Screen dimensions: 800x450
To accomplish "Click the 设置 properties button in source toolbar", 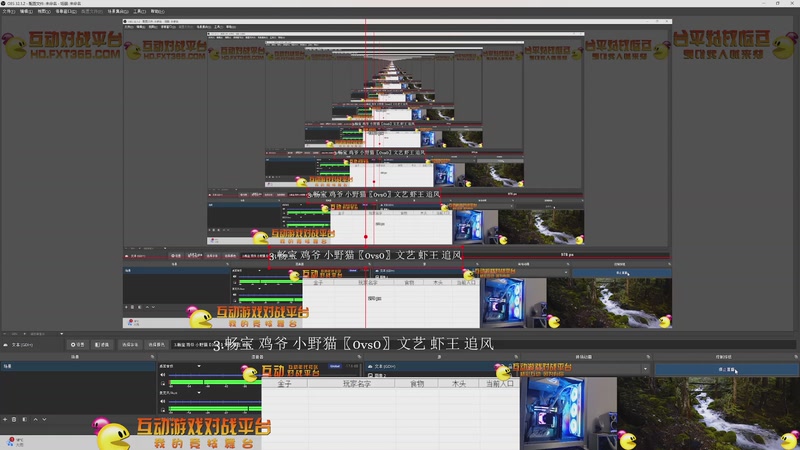I will click(78, 345).
